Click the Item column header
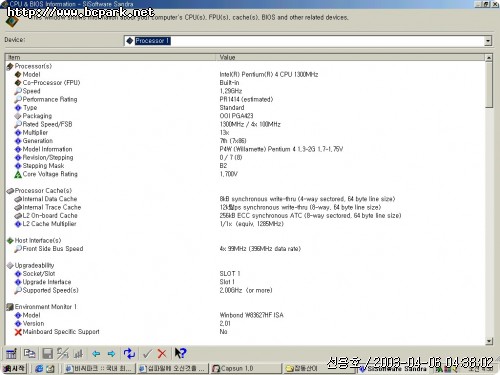The height and width of the screenshot is (375, 500). pyautogui.click(x=110, y=57)
